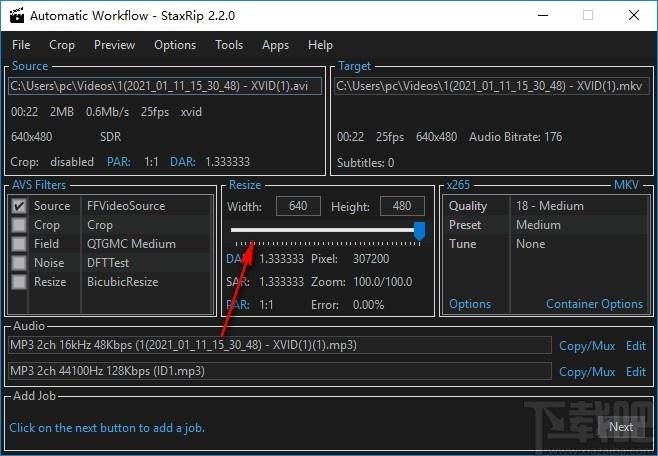Image resolution: width=658 pixels, height=456 pixels.
Task: Select QTGMC Medium filter entry
Action: [131, 244]
